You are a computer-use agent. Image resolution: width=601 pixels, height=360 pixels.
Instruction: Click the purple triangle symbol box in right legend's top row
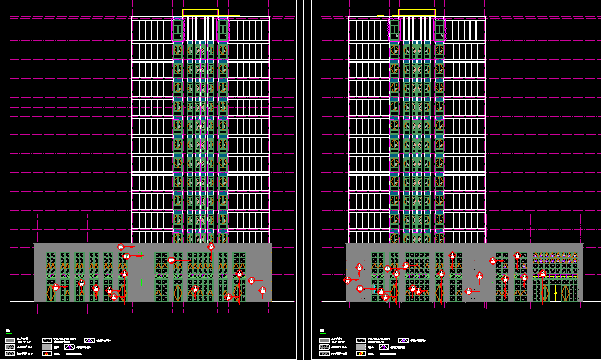coord(403,340)
